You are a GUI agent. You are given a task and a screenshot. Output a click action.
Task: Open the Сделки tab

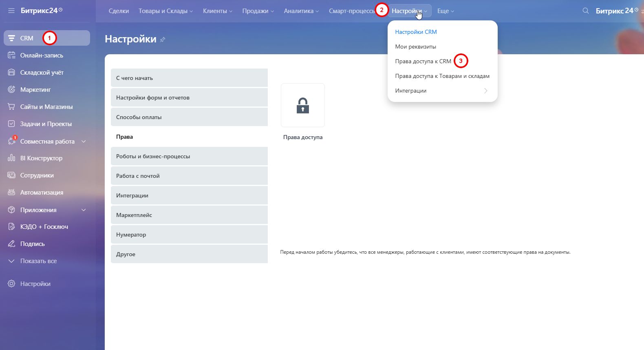coord(119,11)
